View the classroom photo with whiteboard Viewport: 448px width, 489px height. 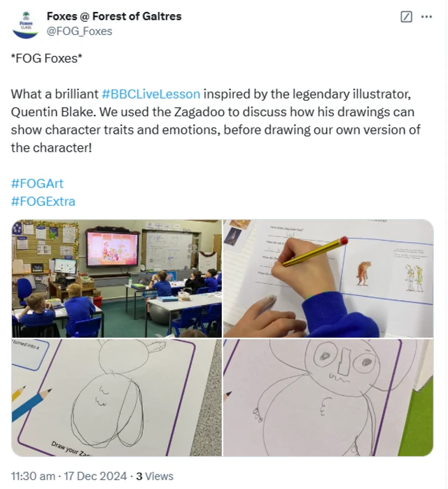(117, 278)
